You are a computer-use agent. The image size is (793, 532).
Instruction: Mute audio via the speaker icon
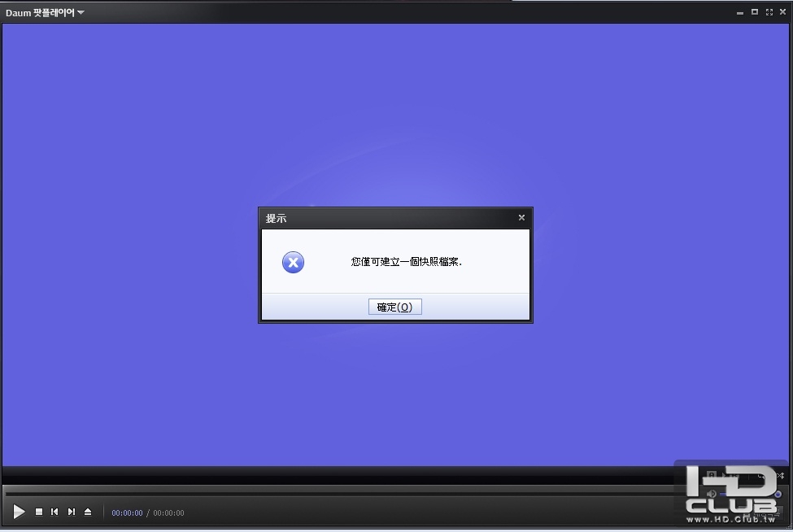click(x=711, y=494)
